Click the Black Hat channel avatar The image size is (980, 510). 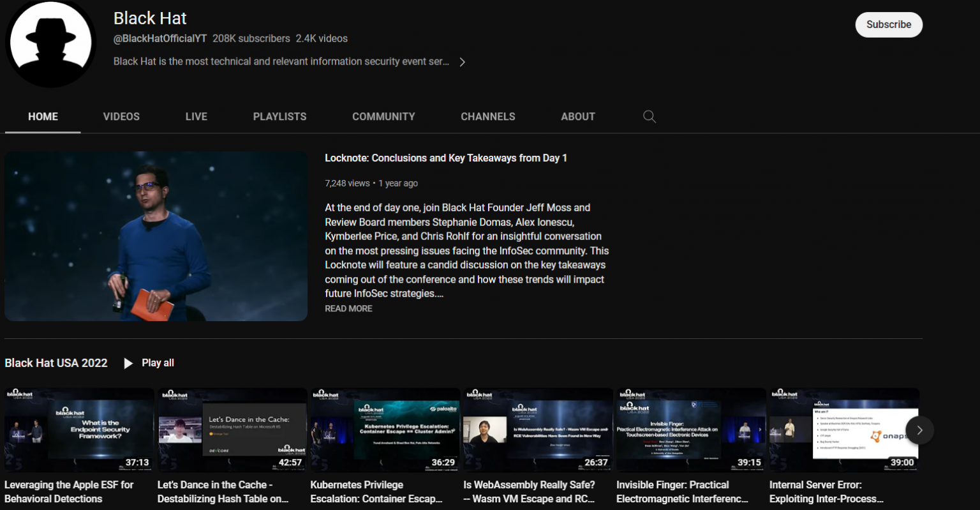coord(50,43)
